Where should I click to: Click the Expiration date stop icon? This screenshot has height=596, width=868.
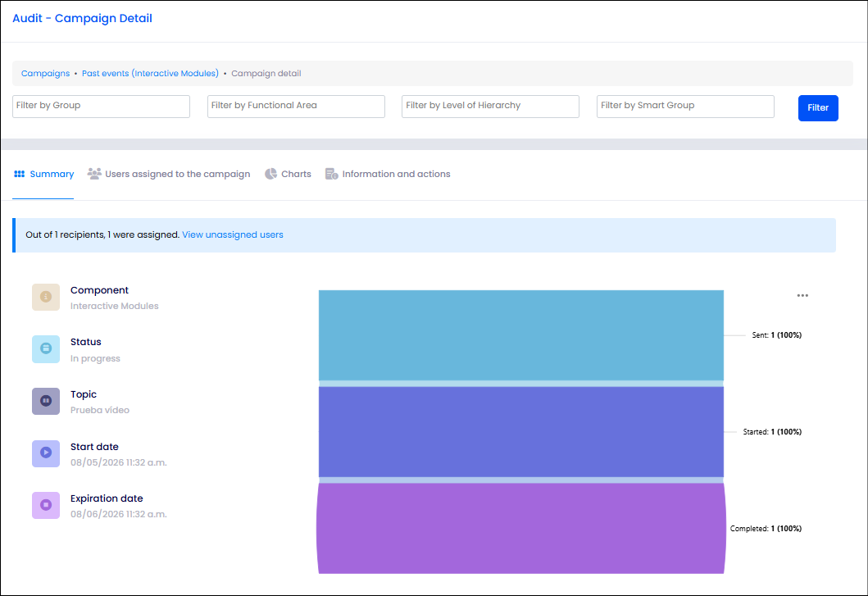point(46,505)
